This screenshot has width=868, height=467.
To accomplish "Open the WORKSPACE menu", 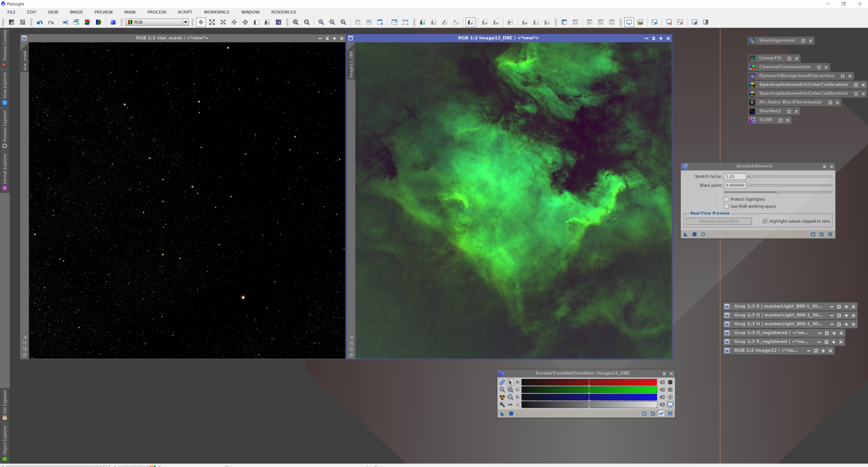I will point(217,12).
